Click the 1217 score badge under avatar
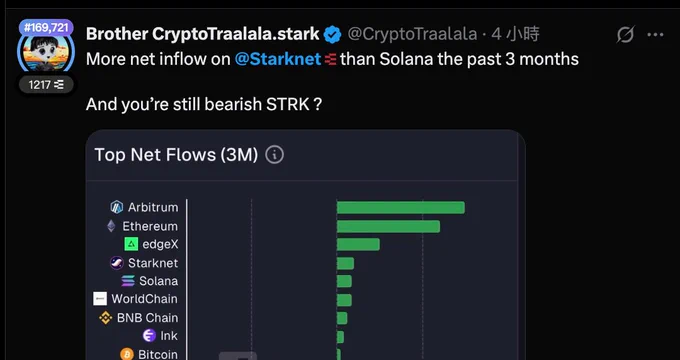This screenshot has height=360, width=680. tap(46, 85)
